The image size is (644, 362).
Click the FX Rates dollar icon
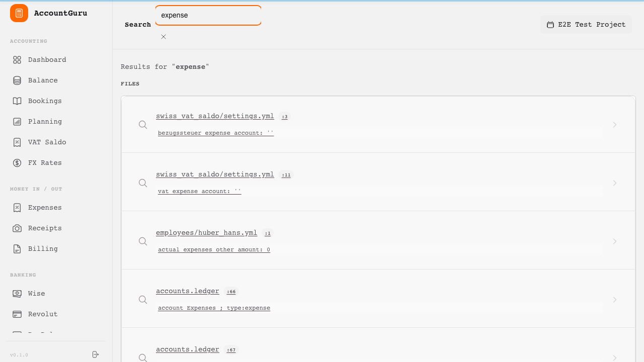17,163
